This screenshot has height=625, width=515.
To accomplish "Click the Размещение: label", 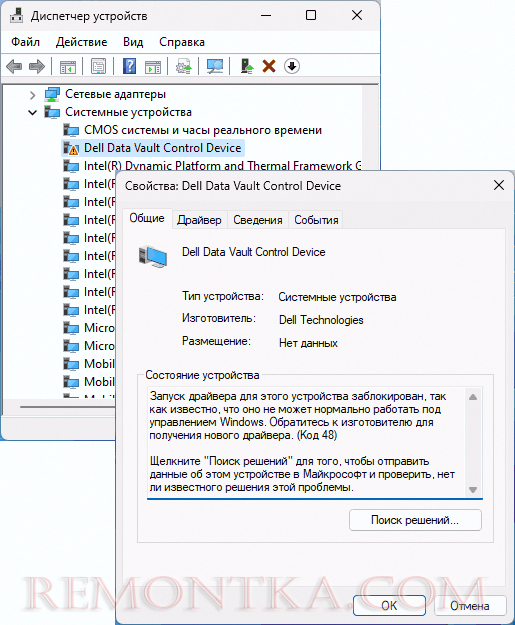I will pyautogui.click(x=216, y=341).
